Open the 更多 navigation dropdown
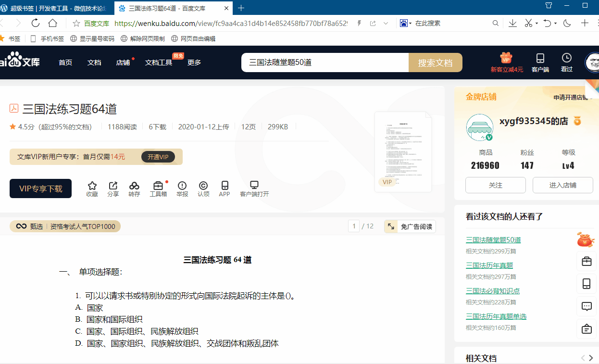The image size is (599, 364). click(x=194, y=62)
